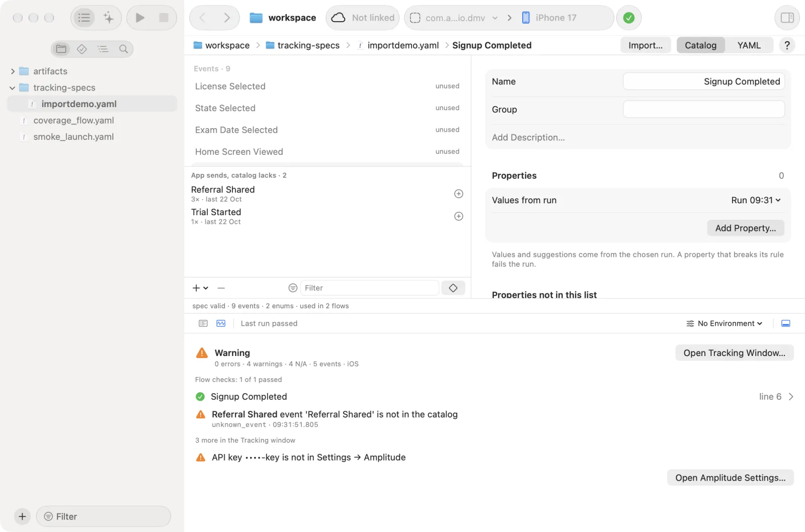The width and height of the screenshot is (805, 532).
Task: Open the search navigator magnifier icon
Action: tap(123, 49)
